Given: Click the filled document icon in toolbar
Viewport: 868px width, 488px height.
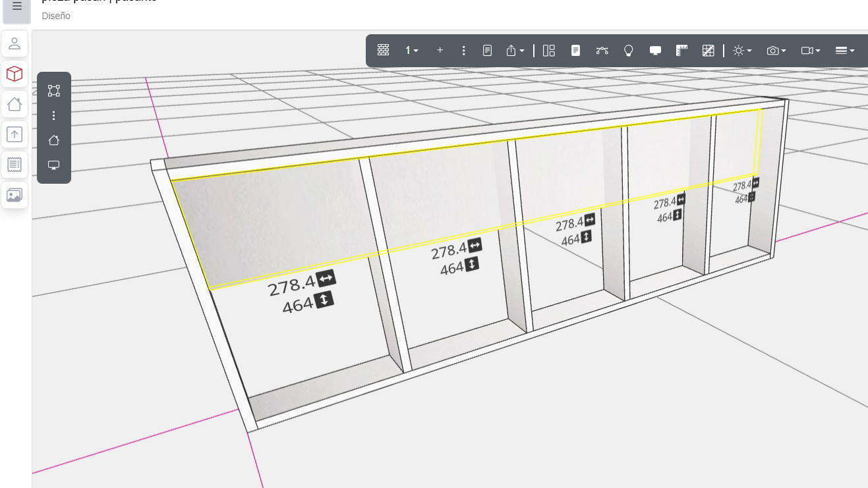Looking at the screenshot, I should (x=575, y=50).
